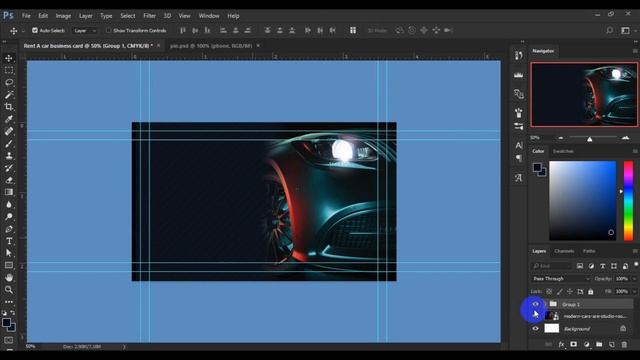
Task: Open the Fill slider arrow
Action: 634,291
